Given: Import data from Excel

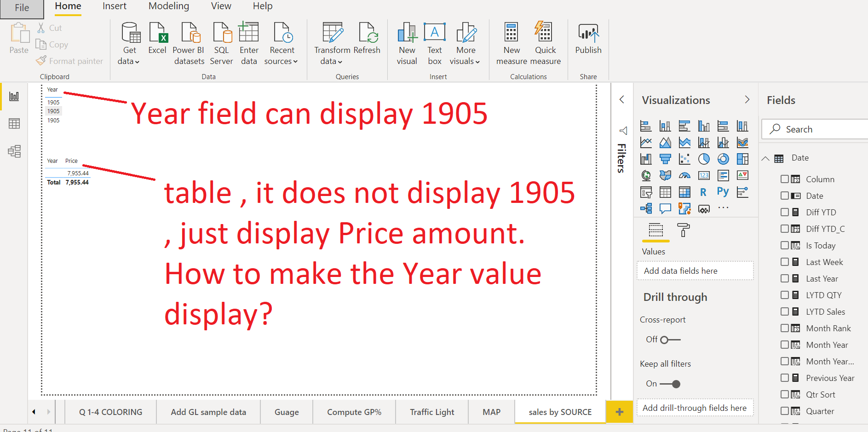Looking at the screenshot, I should tap(157, 39).
